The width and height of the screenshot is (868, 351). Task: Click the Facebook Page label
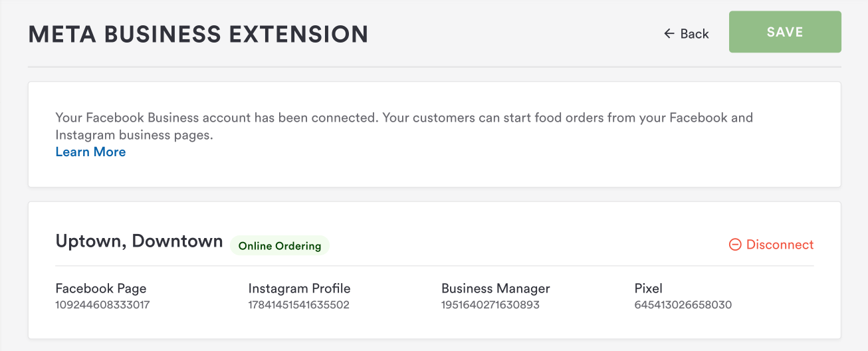click(x=101, y=289)
